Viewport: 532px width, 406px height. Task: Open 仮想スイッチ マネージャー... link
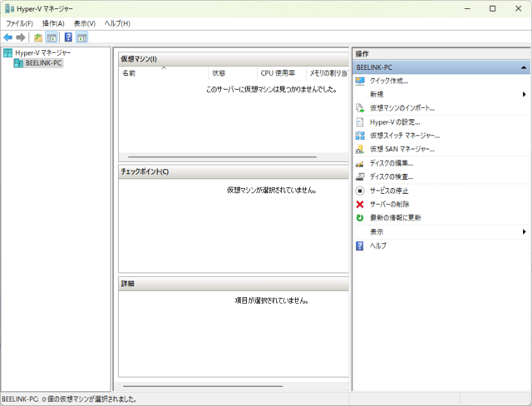pyautogui.click(x=405, y=136)
